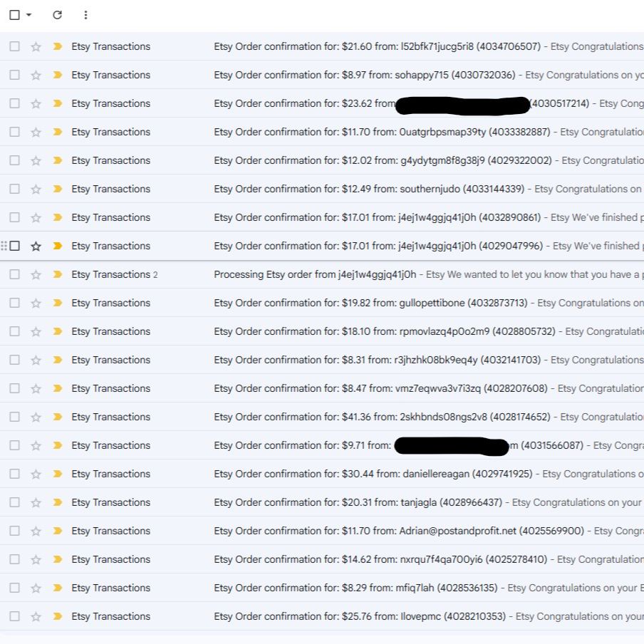Open the More options three-dot menu
Viewport: 644px width, 644px height.
(x=85, y=15)
